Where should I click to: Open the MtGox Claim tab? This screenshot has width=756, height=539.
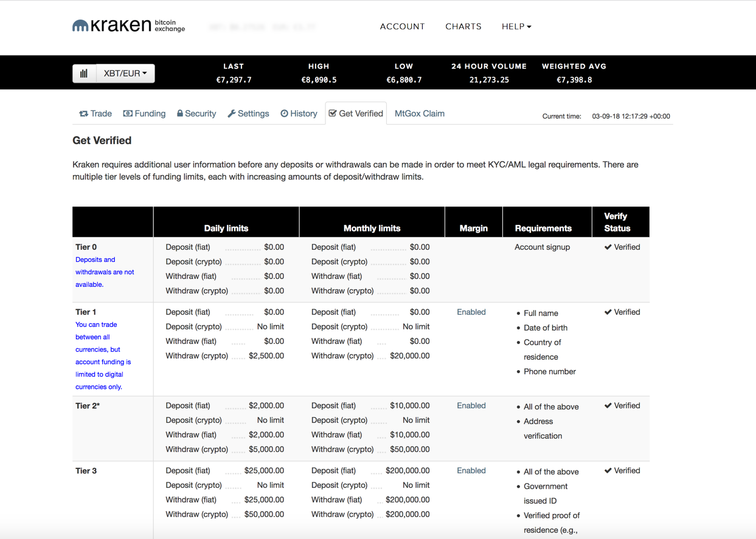pos(420,114)
